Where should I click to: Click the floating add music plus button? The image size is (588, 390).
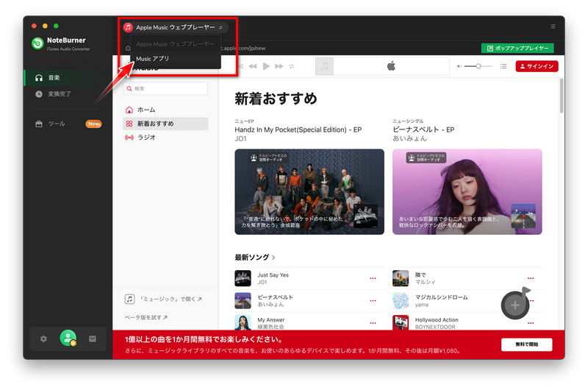coord(515,305)
